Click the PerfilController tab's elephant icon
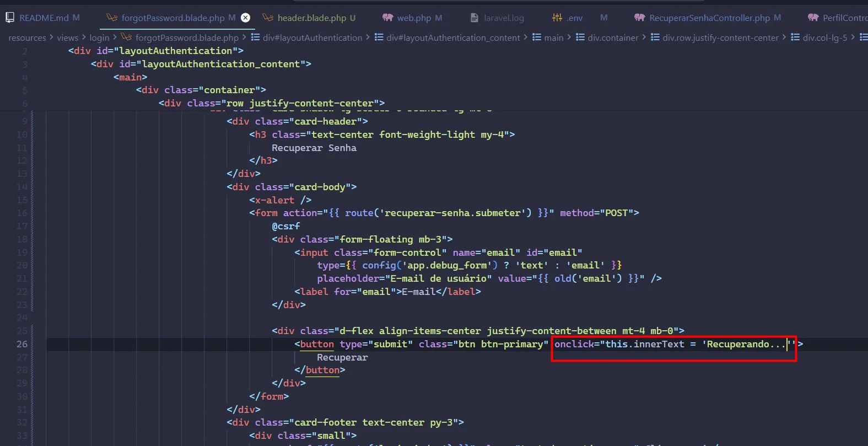Image resolution: width=868 pixels, height=446 pixels. click(813, 18)
